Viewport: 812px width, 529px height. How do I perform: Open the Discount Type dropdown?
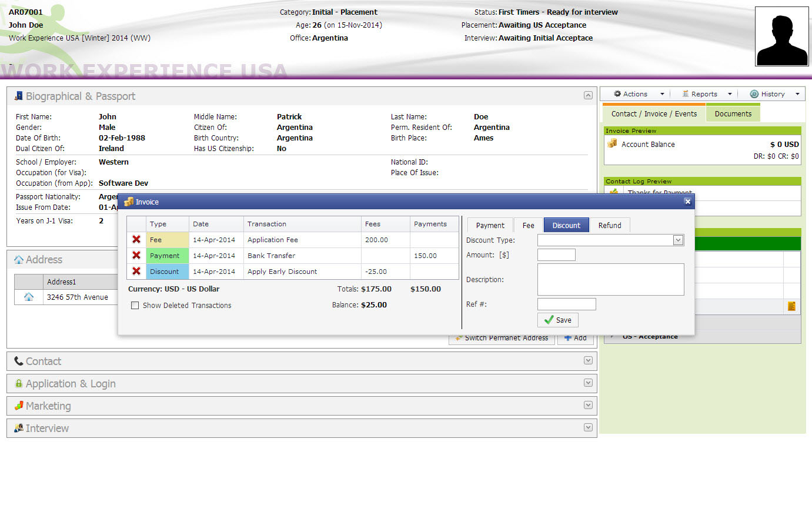678,240
